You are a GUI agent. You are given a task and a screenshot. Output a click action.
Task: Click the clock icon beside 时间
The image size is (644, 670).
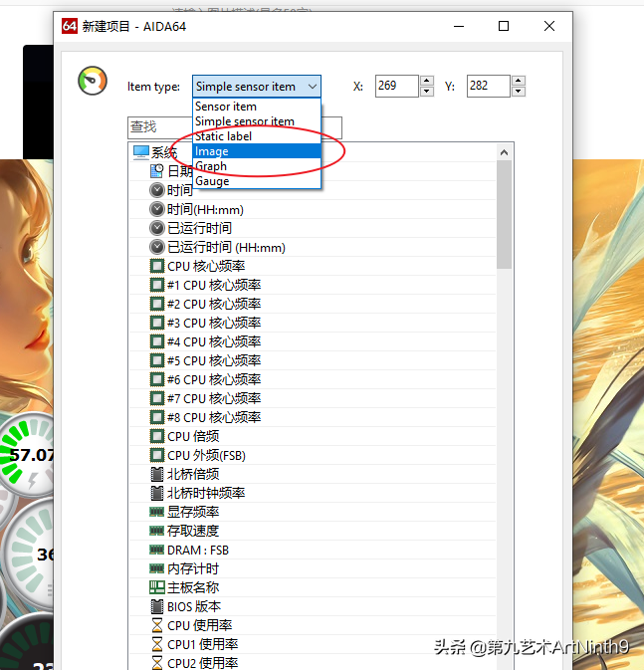coord(157,190)
